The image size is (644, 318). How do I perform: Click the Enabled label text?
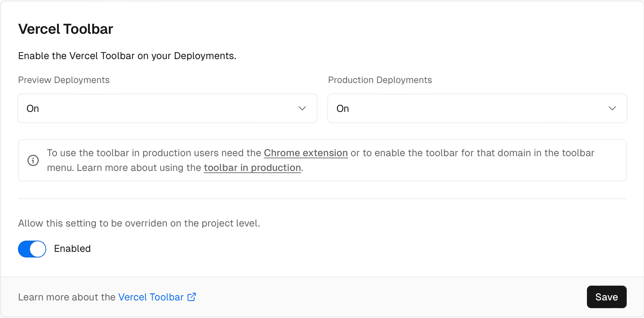tap(72, 249)
